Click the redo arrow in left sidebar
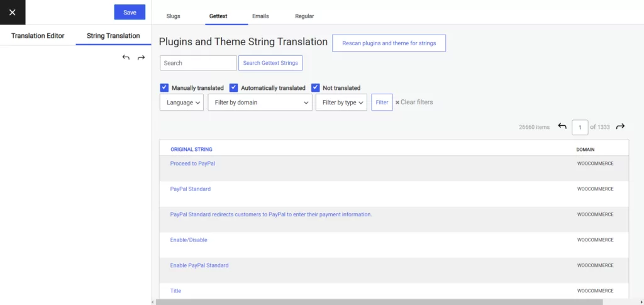This screenshot has height=305, width=644. click(x=142, y=57)
